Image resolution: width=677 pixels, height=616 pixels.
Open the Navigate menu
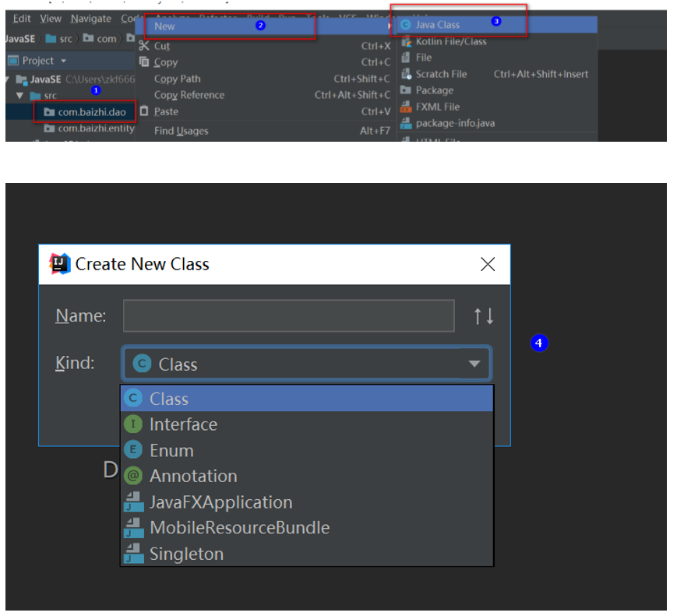pyautogui.click(x=90, y=19)
